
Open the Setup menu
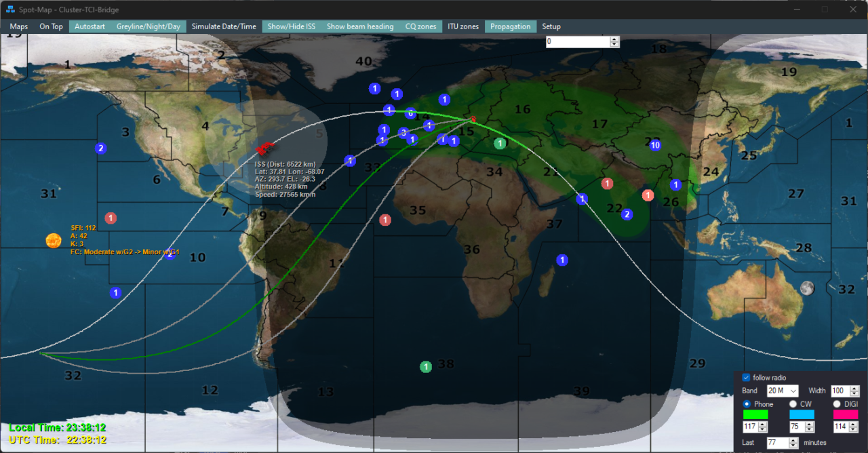click(551, 26)
